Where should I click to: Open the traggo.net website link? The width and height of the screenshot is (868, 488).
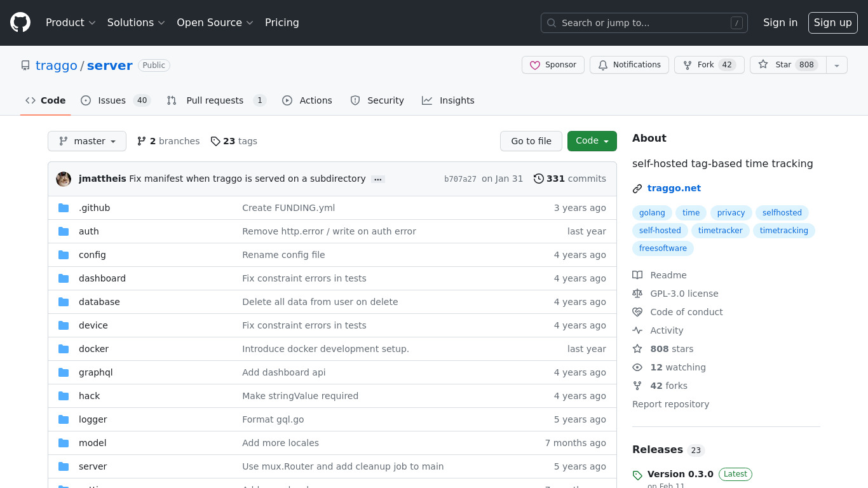[x=674, y=188]
